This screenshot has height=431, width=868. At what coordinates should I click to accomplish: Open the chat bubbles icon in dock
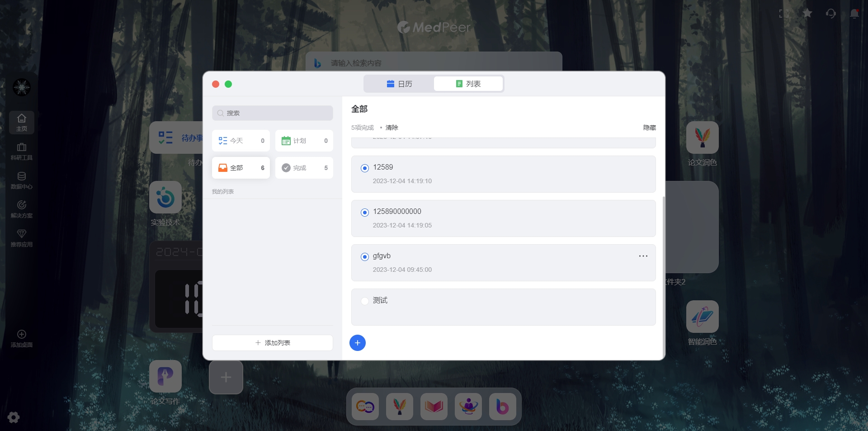point(365,407)
